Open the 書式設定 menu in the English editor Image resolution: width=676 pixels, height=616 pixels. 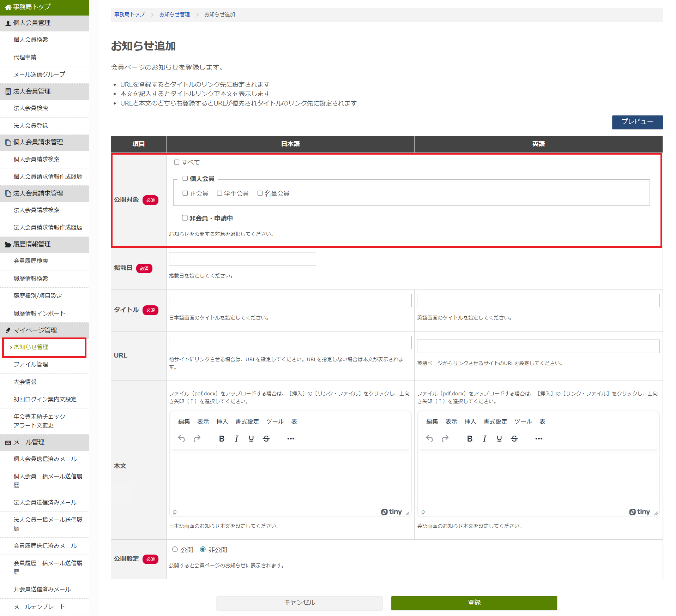point(495,421)
